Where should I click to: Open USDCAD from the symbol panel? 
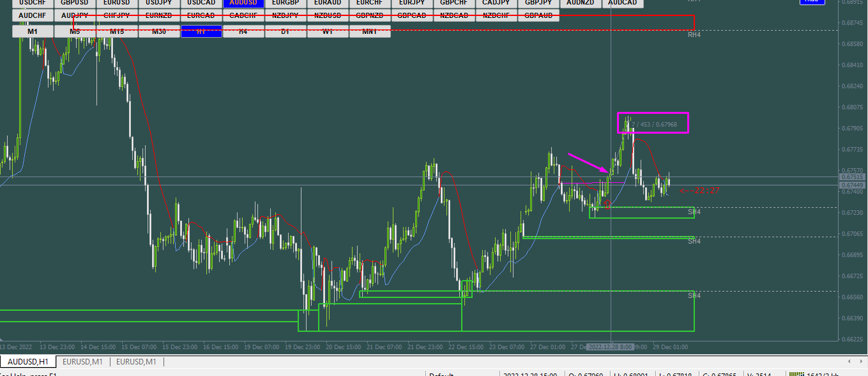(x=201, y=3)
